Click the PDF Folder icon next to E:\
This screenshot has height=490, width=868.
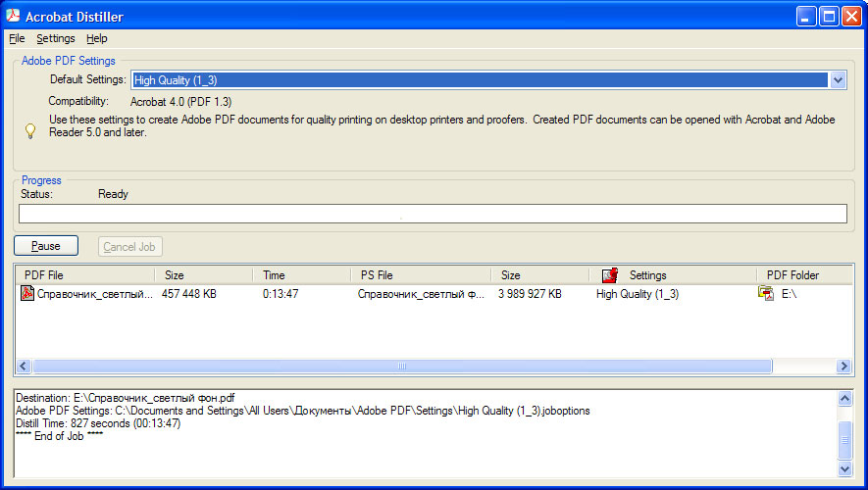coord(766,294)
